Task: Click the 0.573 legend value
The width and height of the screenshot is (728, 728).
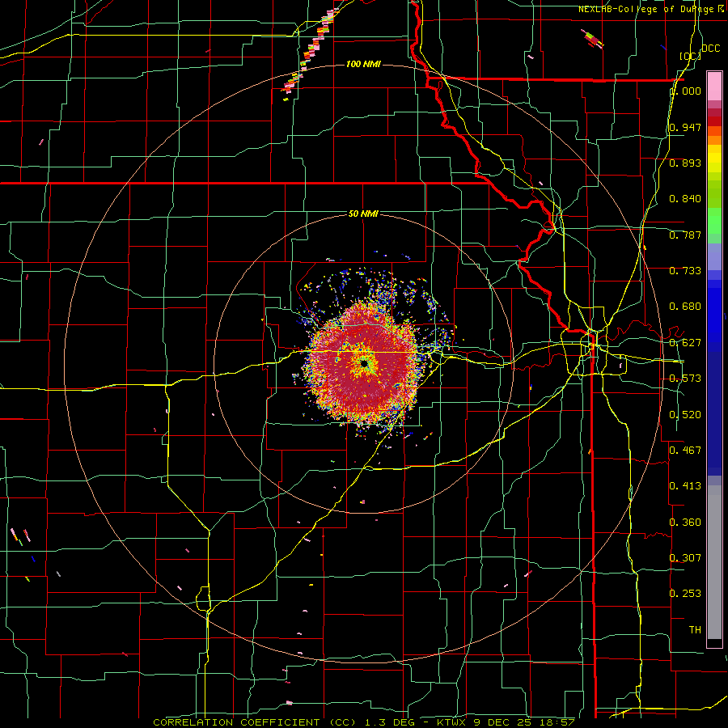Action: [x=685, y=379]
